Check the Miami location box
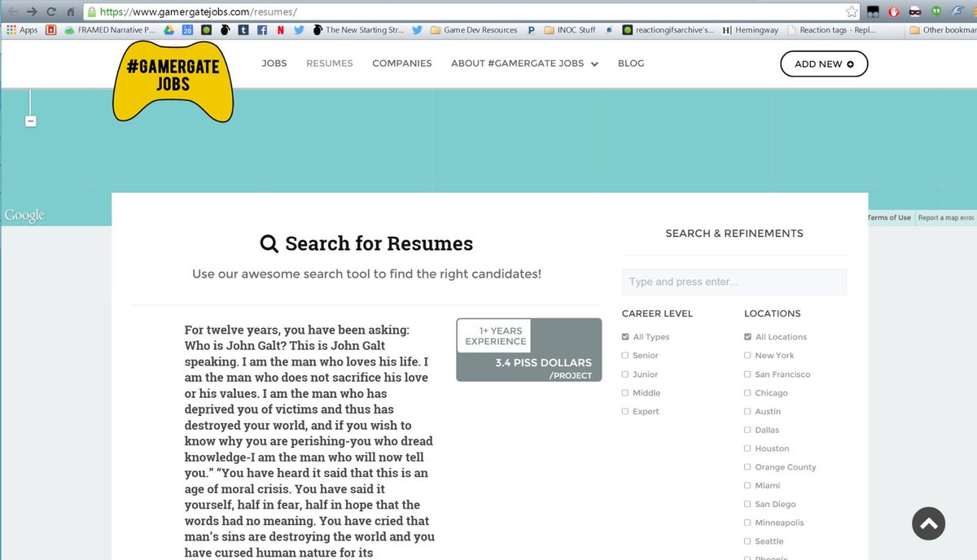This screenshot has height=560, width=977. (747, 486)
